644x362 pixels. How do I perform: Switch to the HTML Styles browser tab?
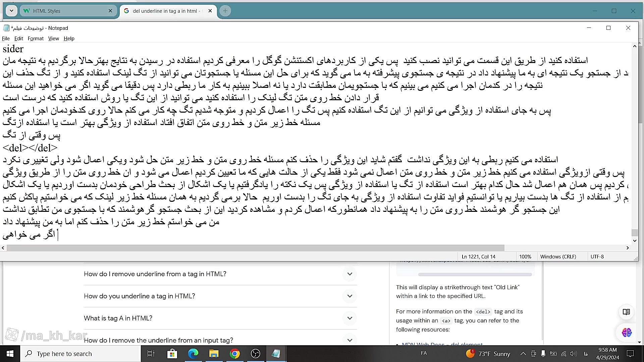point(68,11)
